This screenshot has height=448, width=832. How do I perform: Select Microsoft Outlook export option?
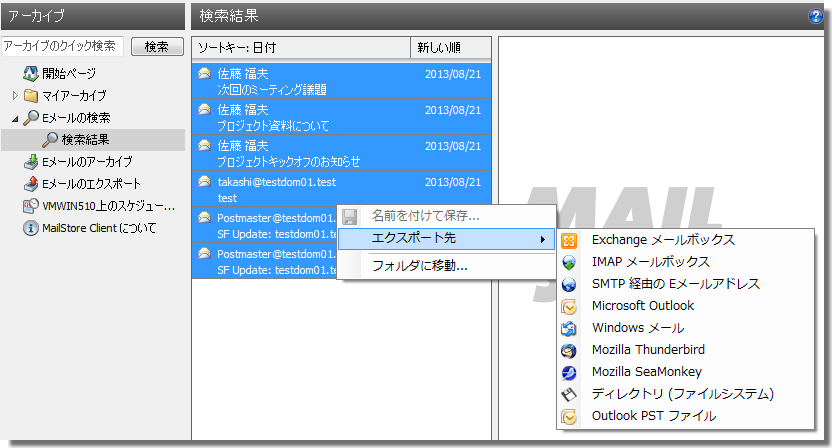(642, 306)
